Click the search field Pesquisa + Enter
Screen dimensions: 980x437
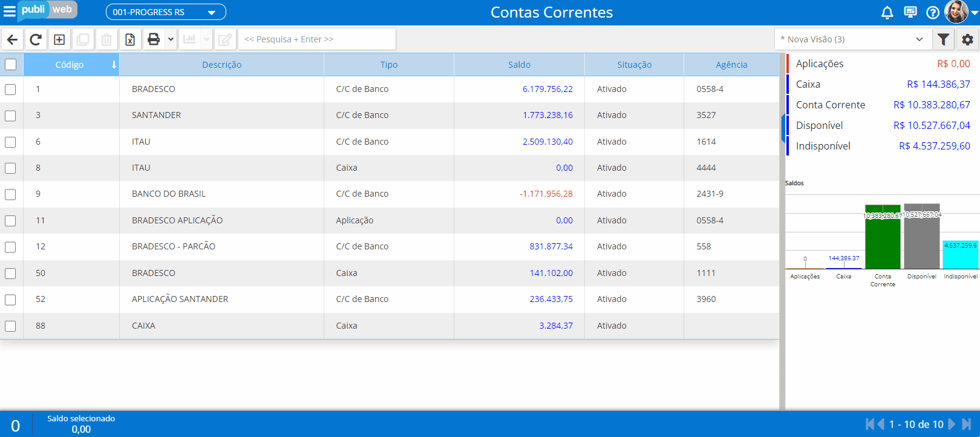coord(317,39)
